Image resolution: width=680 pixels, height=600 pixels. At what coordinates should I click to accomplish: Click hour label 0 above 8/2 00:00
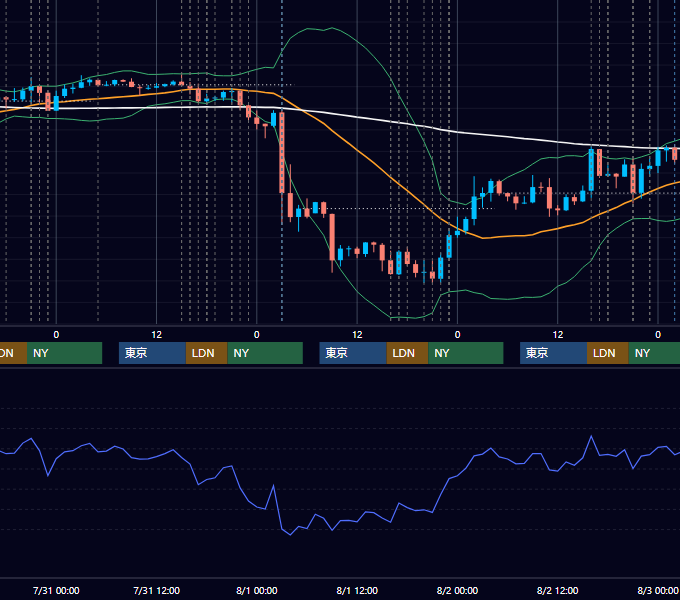coord(457,335)
